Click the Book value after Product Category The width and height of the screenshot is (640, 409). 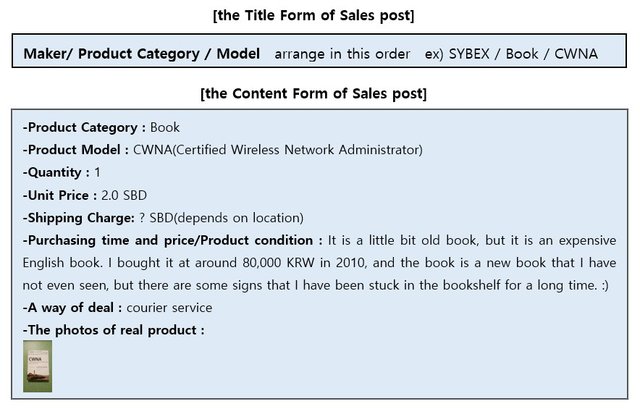coord(165,127)
